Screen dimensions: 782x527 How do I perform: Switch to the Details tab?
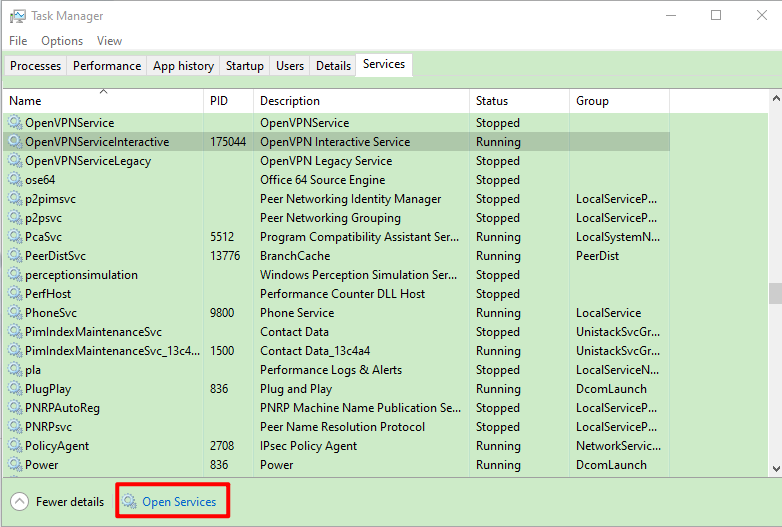click(333, 66)
